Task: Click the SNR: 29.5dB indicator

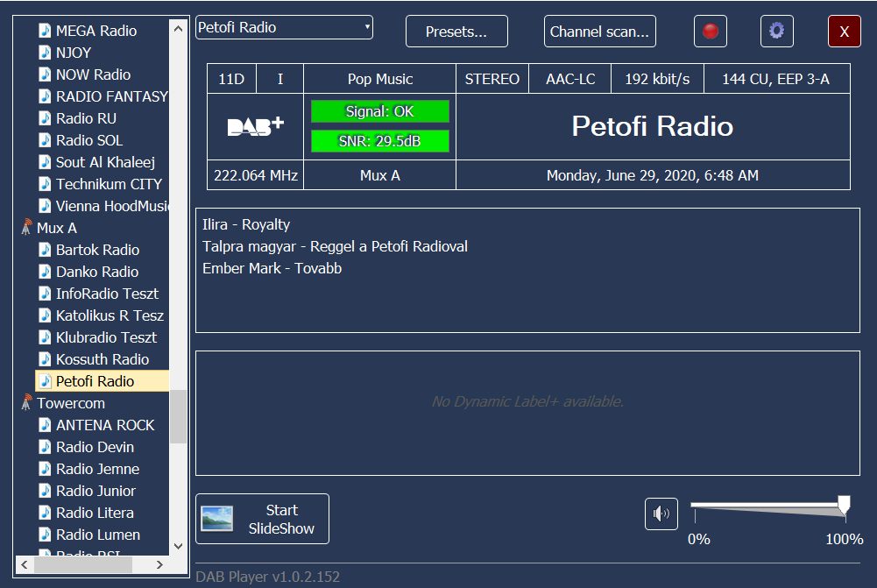Action: 379,141
